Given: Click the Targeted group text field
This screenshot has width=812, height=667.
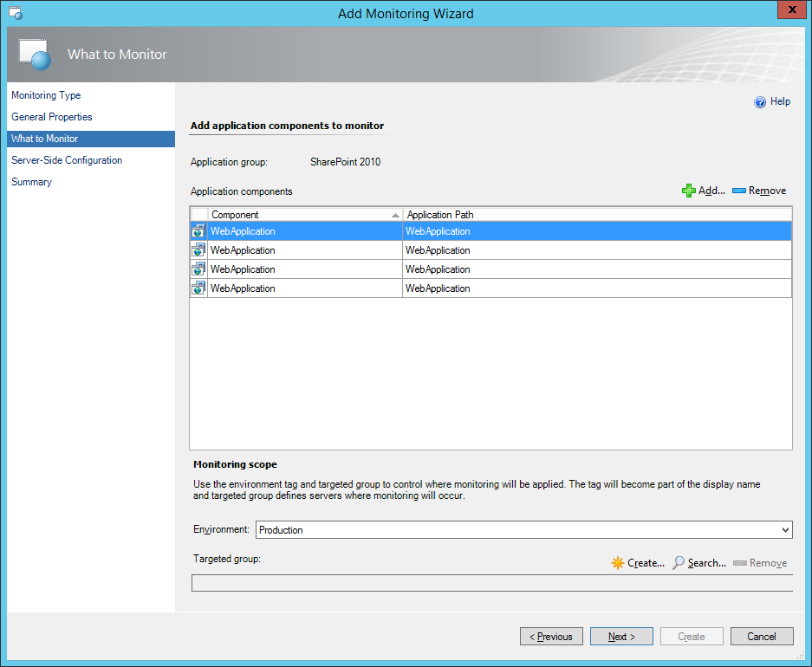Looking at the screenshot, I should 491,583.
